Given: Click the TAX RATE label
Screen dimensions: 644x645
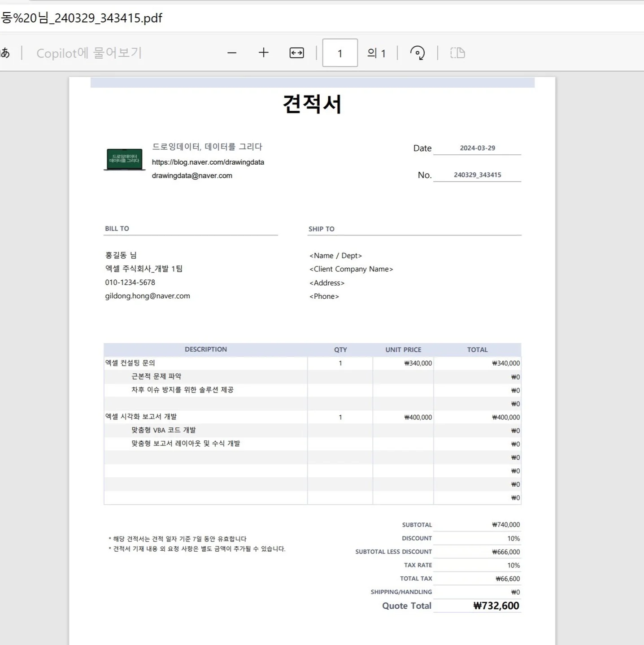Looking at the screenshot, I should tap(418, 565).
